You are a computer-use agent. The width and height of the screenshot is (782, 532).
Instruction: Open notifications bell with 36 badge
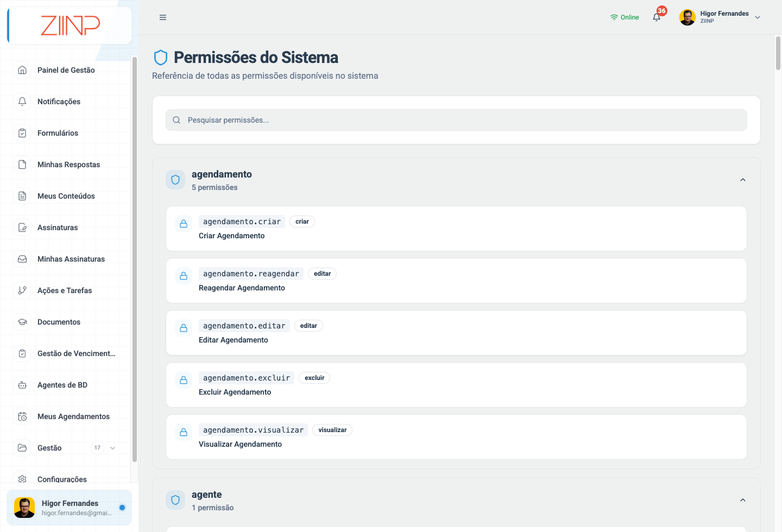pos(657,17)
